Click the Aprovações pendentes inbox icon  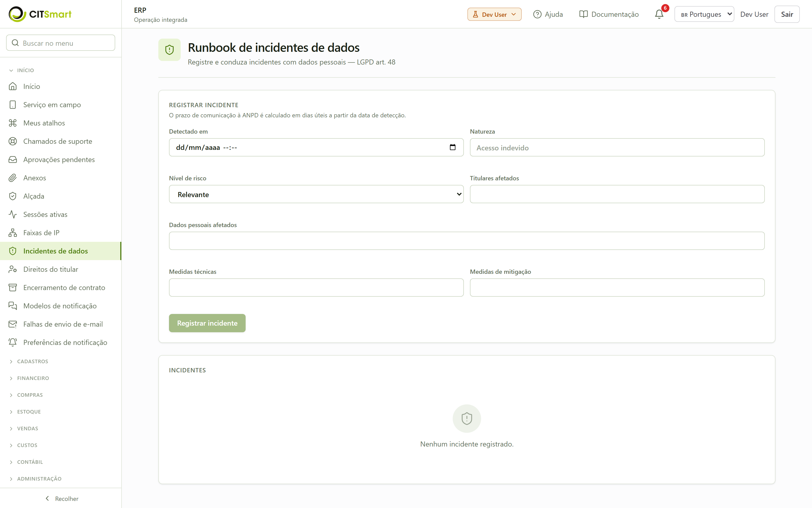13,160
